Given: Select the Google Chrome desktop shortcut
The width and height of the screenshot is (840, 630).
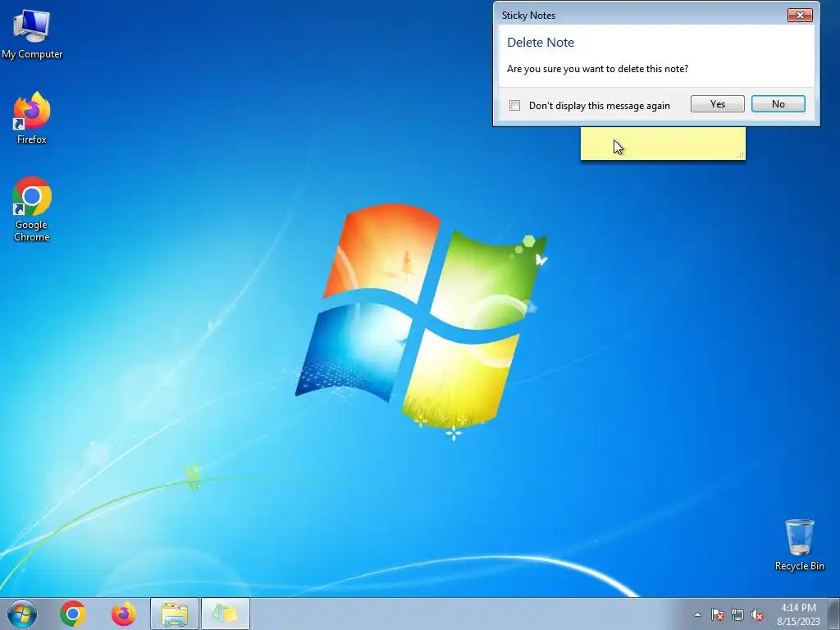Looking at the screenshot, I should pyautogui.click(x=32, y=209).
